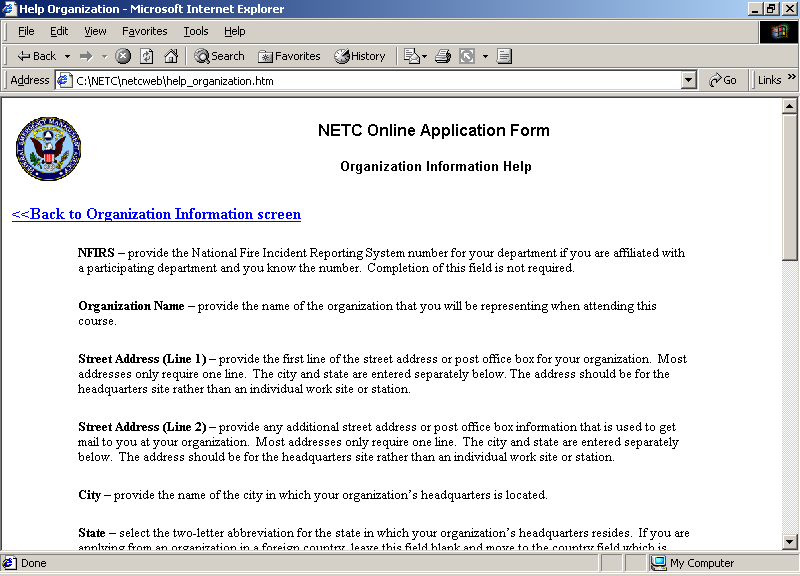Click the Go button
The width and height of the screenshot is (800, 576).
click(722, 81)
